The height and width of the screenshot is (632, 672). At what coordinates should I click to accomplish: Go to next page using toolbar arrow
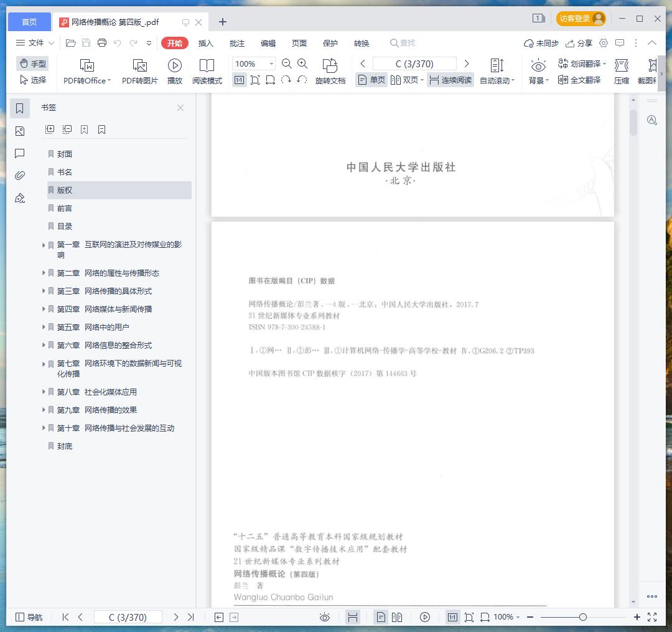(x=467, y=64)
